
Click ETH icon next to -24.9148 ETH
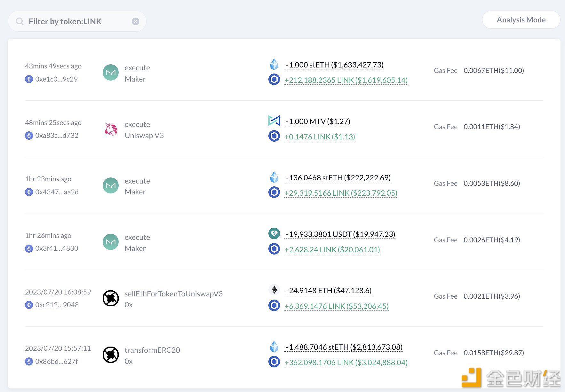[274, 290]
